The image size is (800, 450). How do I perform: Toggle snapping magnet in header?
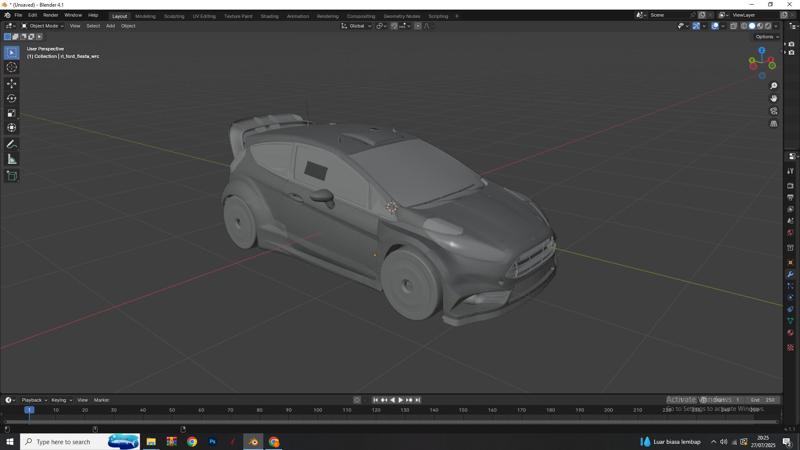394,26
